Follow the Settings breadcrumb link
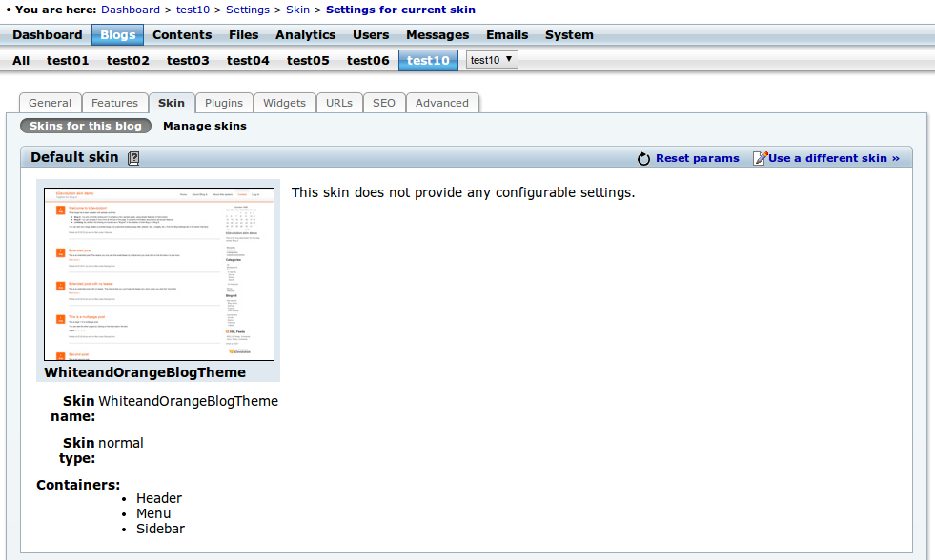 pyautogui.click(x=248, y=10)
